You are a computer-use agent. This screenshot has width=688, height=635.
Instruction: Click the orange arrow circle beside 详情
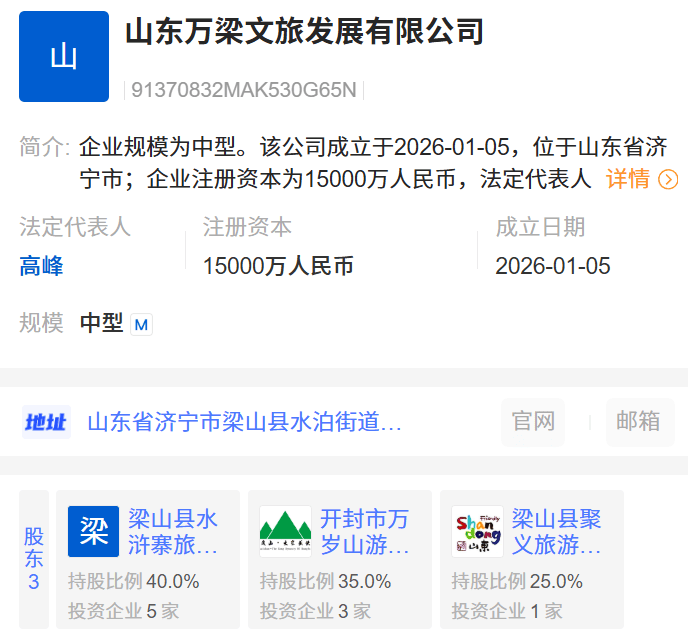coord(668,180)
